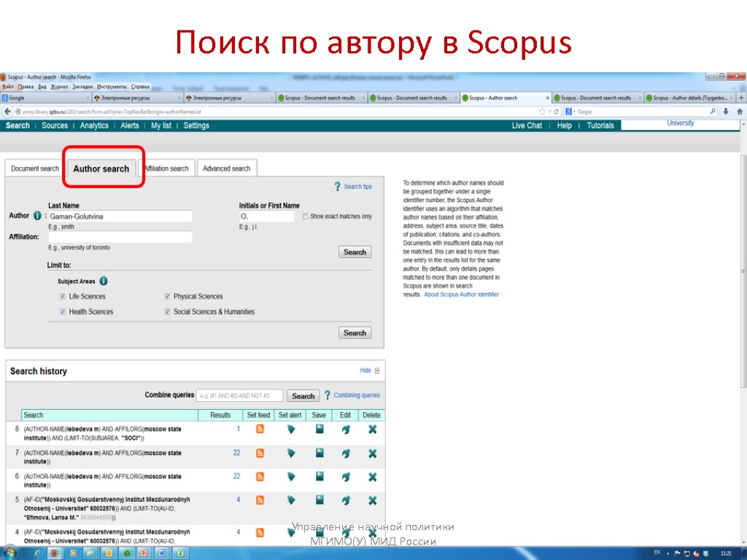
Task: Save search query 7 via disk icon
Action: [320, 452]
